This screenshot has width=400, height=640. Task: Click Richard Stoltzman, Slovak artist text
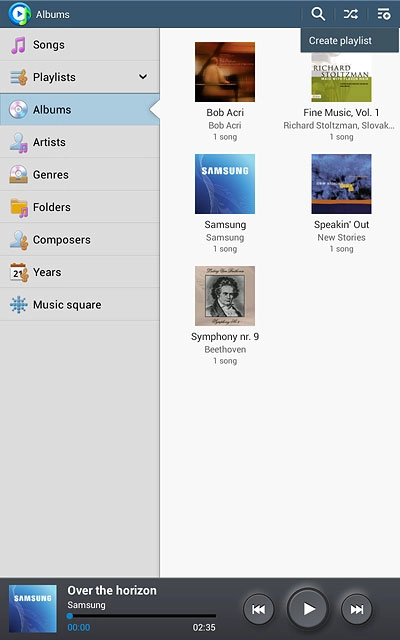[339, 125]
